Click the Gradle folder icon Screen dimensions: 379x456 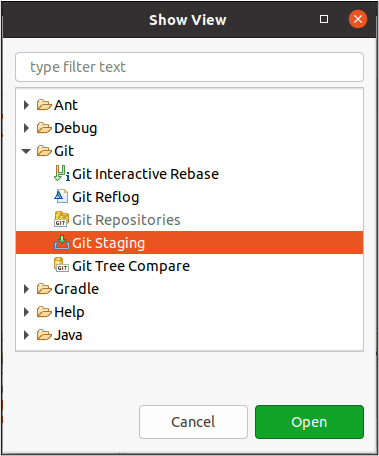(44, 289)
